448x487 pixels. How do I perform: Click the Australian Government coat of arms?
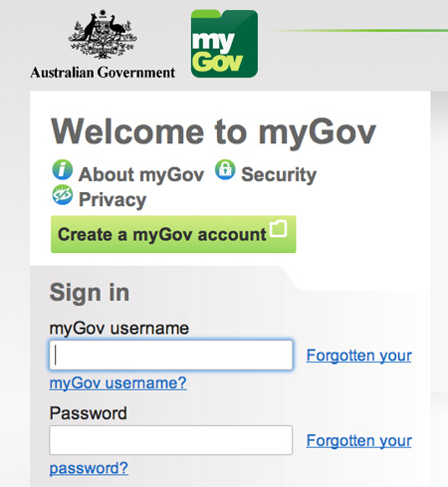103,34
